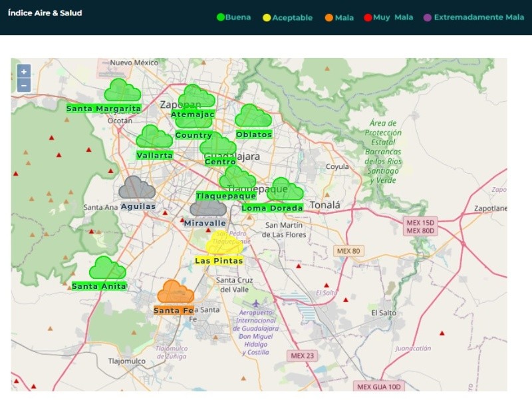Image resolution: width=532 pixels, height=400 pixels.
Task: Open the Vallarta station cloud icon
Action: 154,137
